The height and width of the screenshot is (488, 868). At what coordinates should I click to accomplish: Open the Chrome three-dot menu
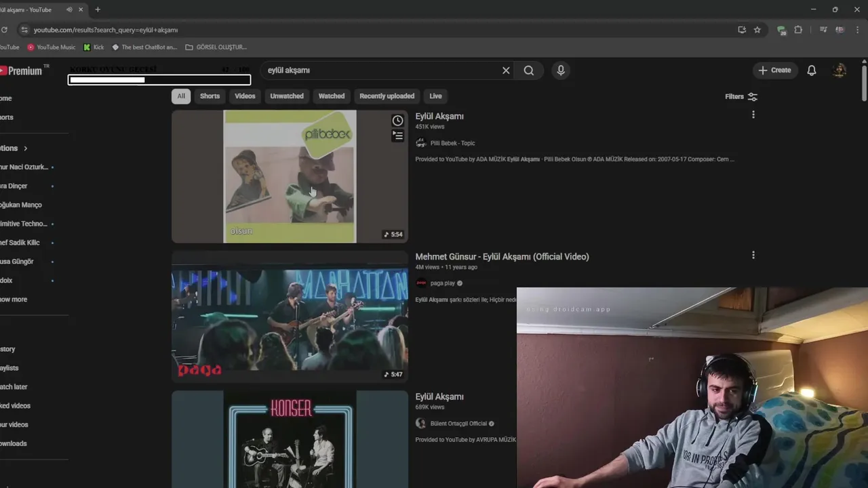click(x=859, y=30)
